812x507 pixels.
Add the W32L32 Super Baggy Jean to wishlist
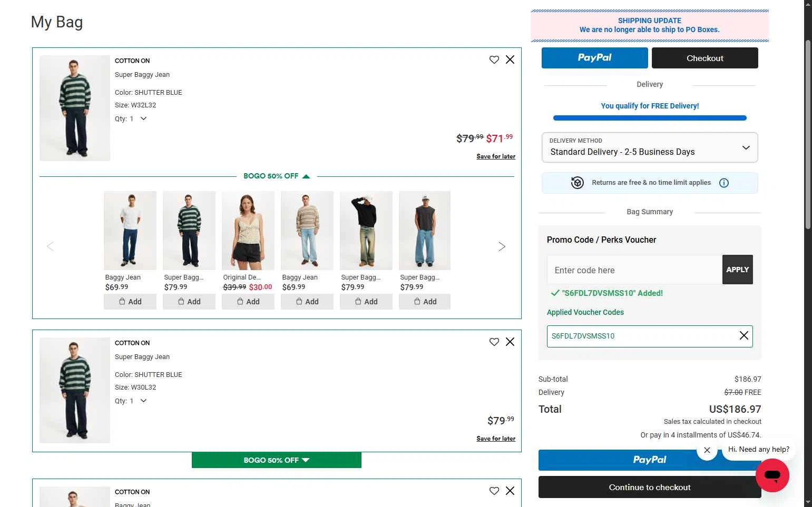click(494, 59)
